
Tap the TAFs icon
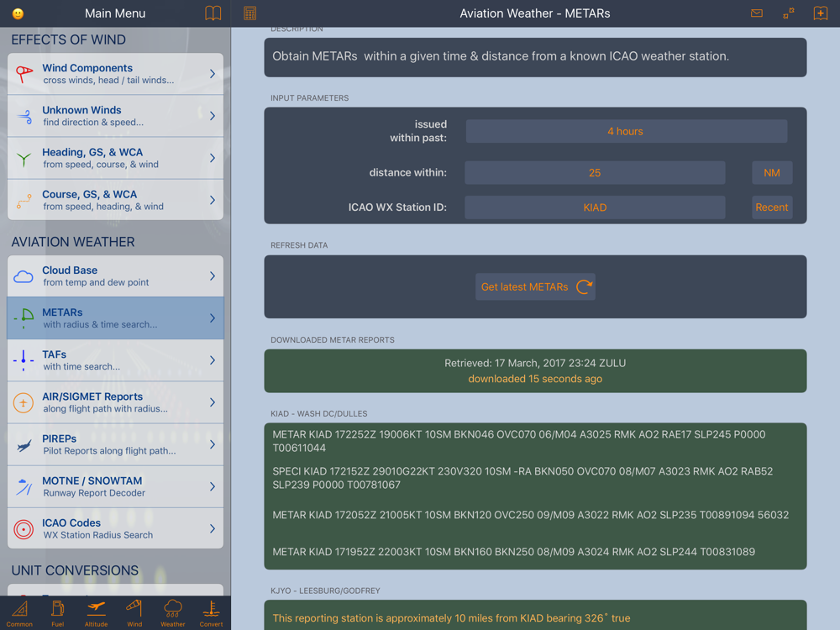24,360
